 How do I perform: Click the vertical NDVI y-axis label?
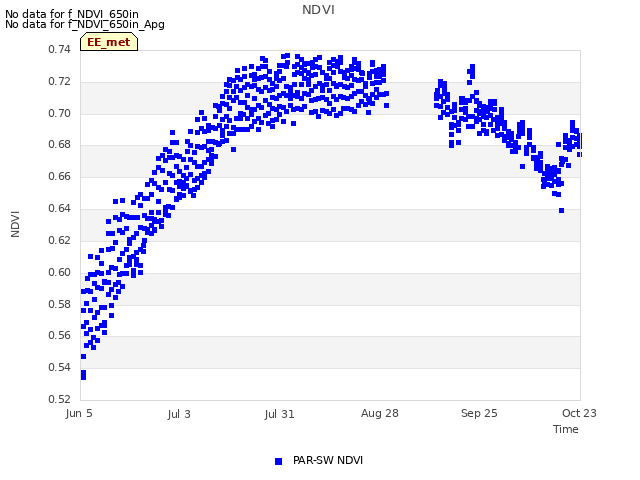tap(15, 224)
